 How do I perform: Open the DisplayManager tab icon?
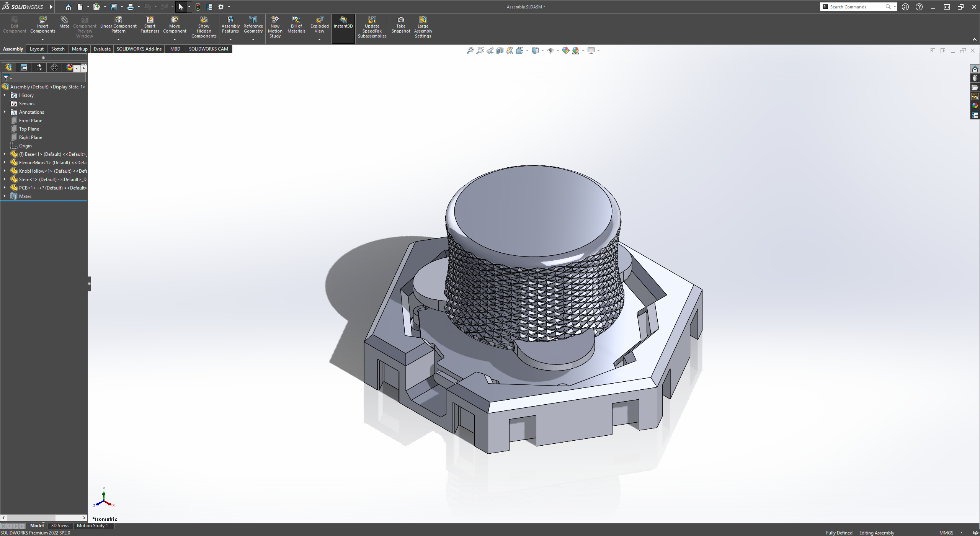(69, 68)
